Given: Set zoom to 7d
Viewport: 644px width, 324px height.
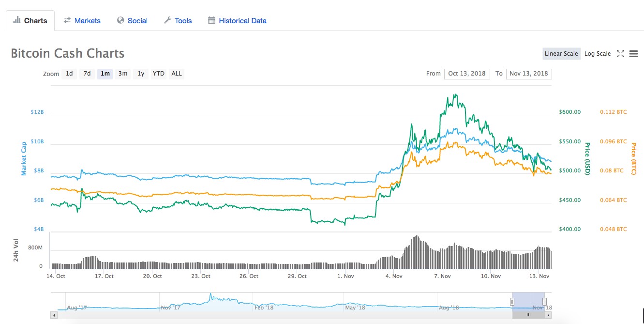Looking at the screenshot, I should pos(87,74).
